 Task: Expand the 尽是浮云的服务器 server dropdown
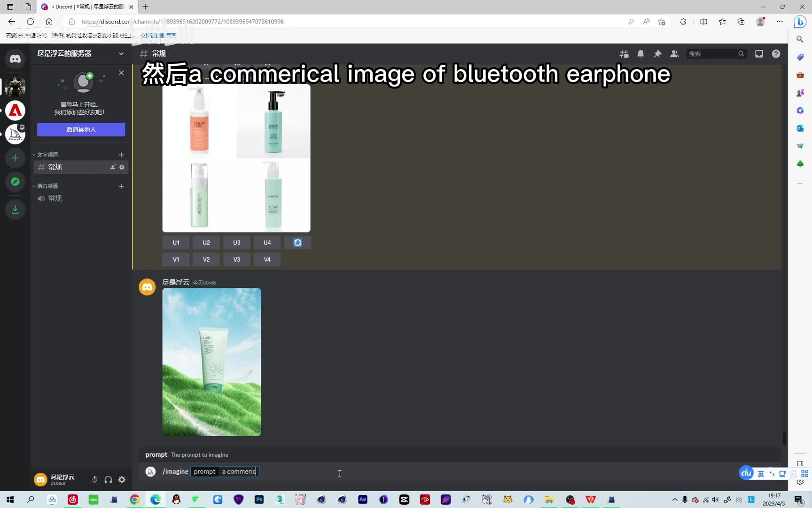point(121,54)
